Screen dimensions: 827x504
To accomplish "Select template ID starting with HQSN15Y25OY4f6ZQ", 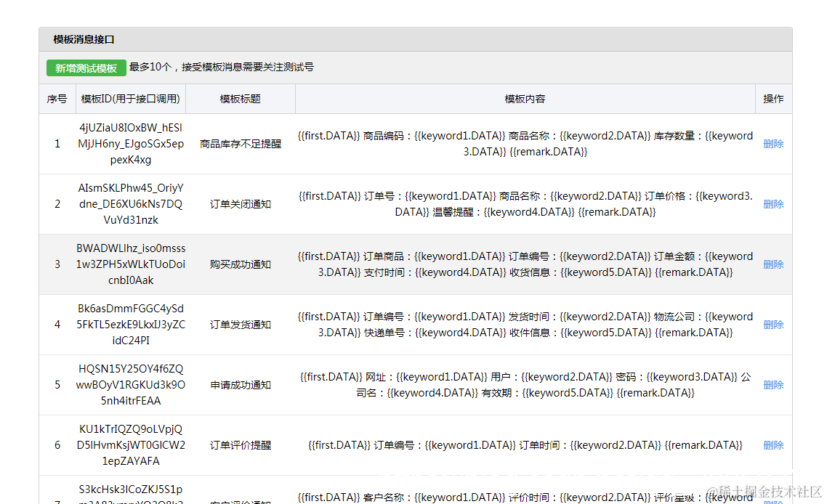I will pyautogui.click(x=131, y=385).
